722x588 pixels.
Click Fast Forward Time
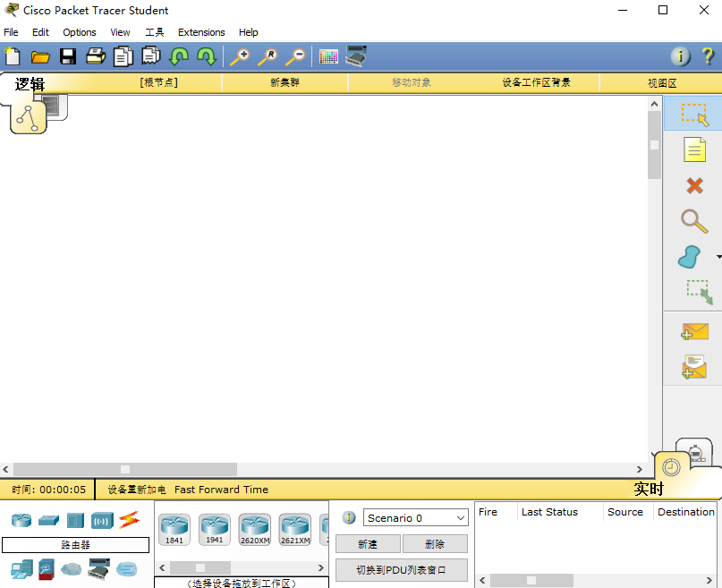(222, 490)
